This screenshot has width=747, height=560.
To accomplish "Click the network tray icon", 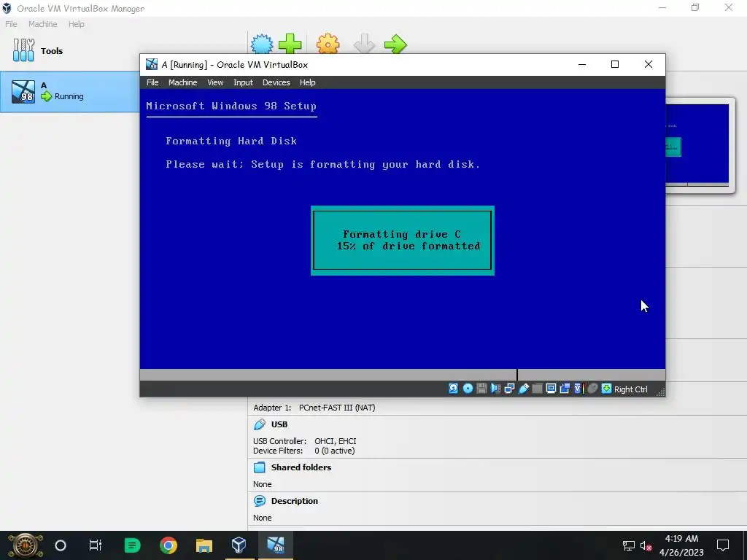I will (x=628, y=545).
